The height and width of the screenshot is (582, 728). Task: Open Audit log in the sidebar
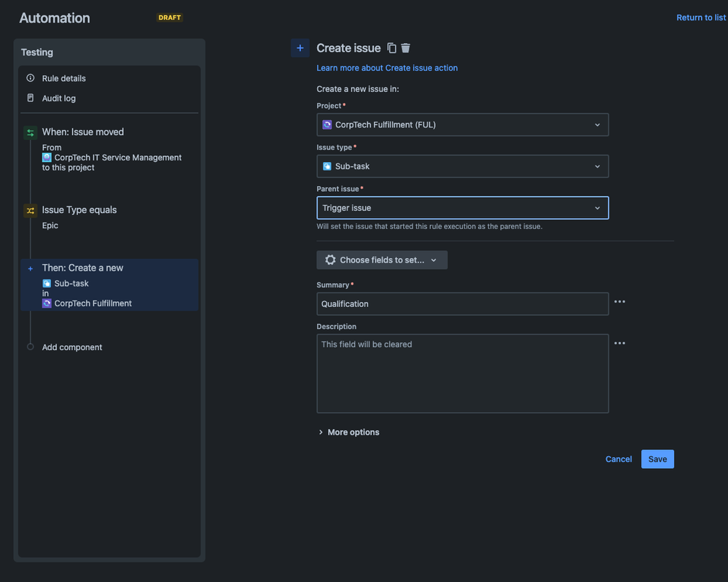point(59,98)
